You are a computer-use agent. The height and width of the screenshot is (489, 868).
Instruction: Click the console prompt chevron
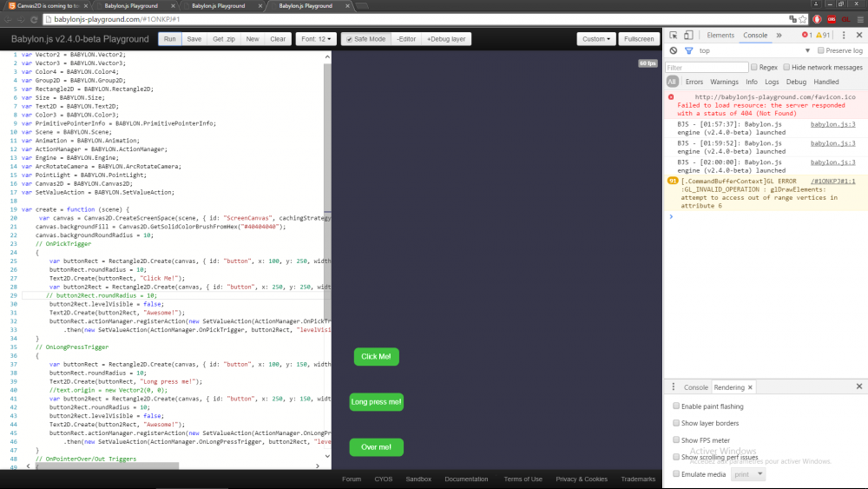click(671, 216)
